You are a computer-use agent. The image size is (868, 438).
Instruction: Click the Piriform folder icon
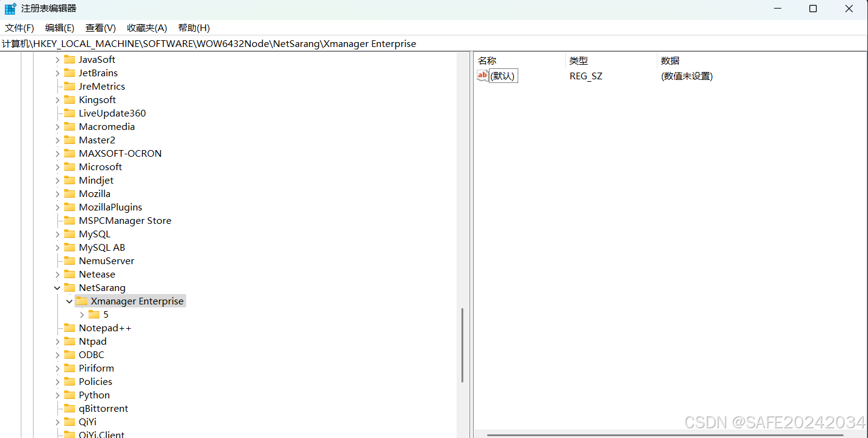(70, 368)
